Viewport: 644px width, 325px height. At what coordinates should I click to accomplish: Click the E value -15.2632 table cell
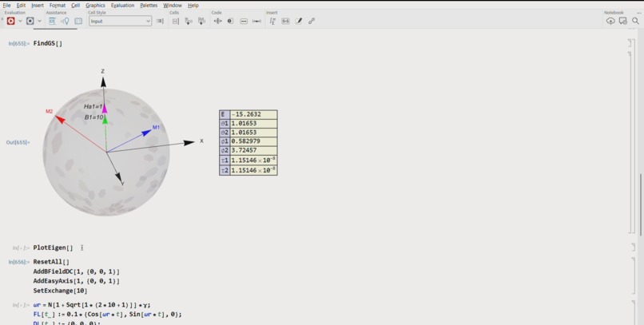253,114
